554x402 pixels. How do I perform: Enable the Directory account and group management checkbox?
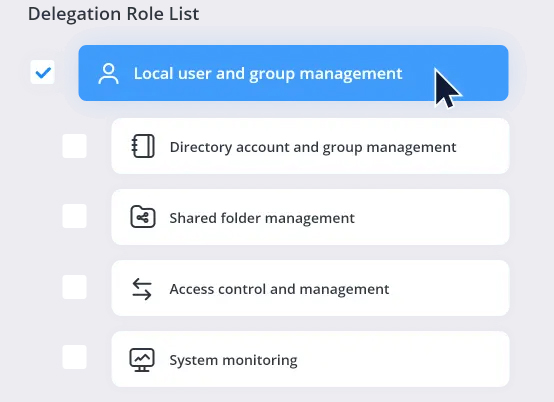coord(75,146)
